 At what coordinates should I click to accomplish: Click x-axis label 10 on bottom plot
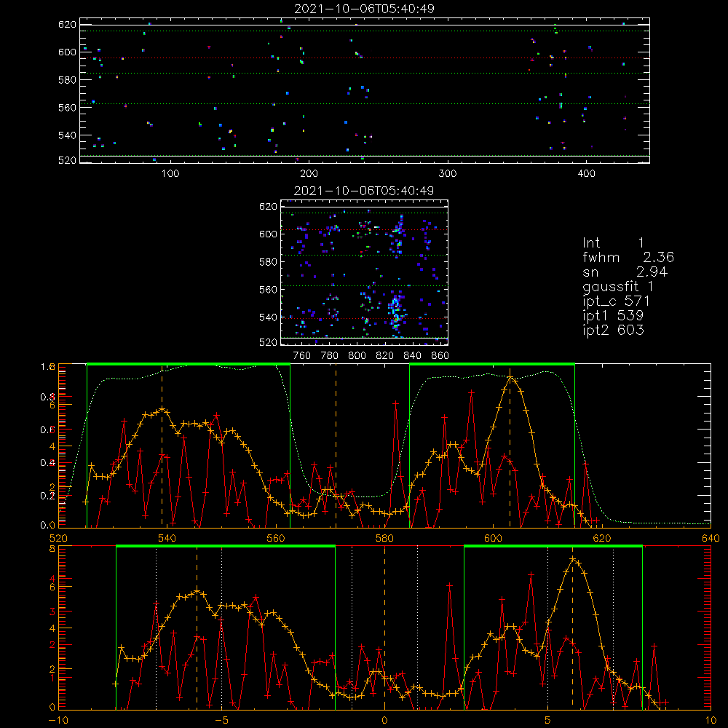point(711,721)
